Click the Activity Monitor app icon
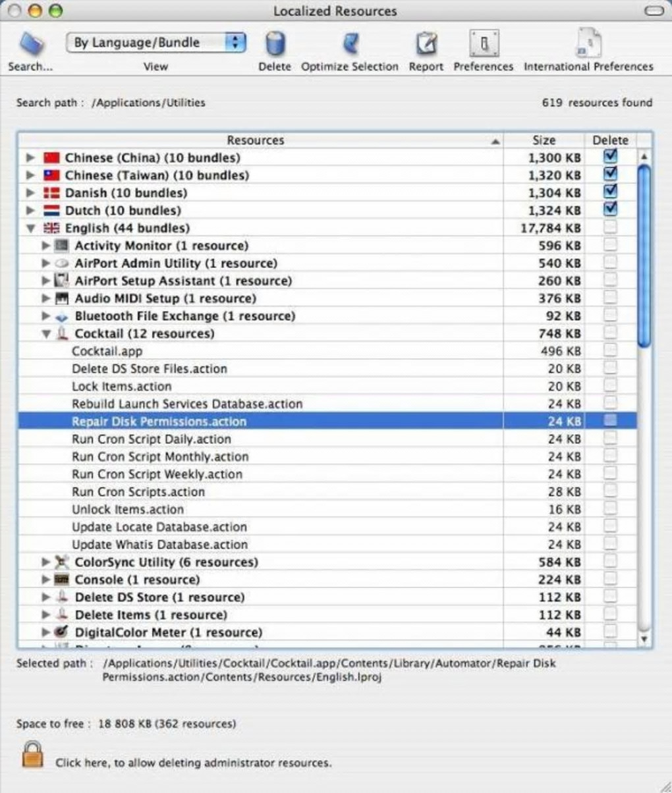 pos(62,246)
